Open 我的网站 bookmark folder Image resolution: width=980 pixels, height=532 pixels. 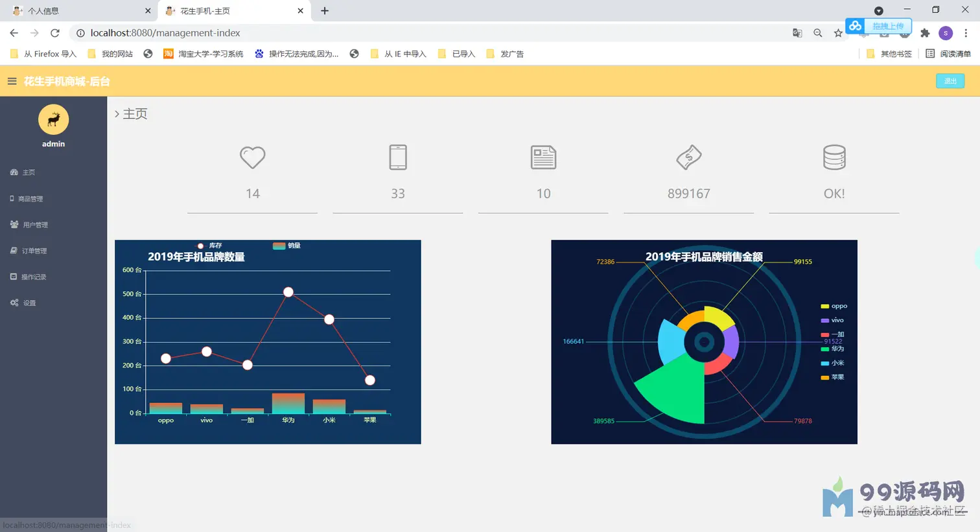click(x=110, y=54)
